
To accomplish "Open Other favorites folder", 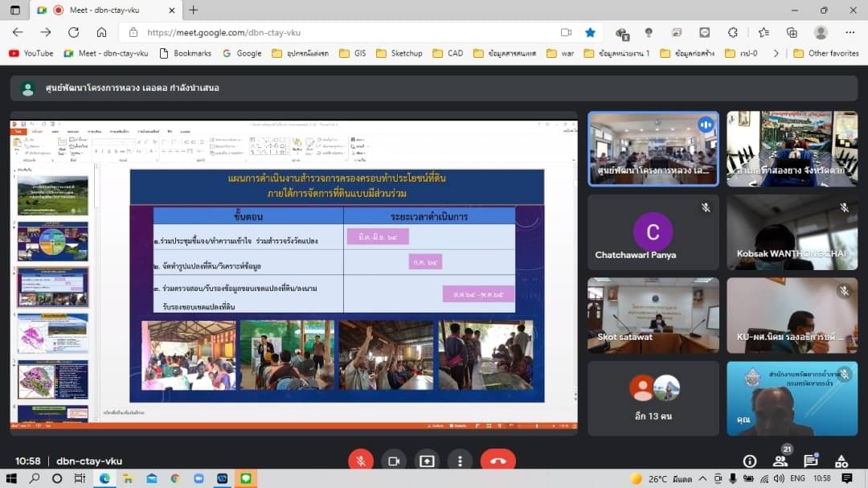I will tap(826, 53).
